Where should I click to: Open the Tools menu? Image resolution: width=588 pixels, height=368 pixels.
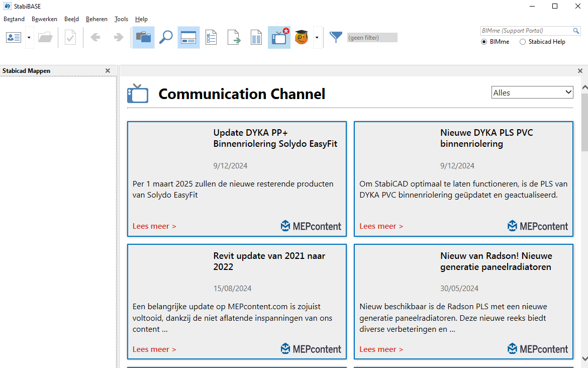click(121, 19)
